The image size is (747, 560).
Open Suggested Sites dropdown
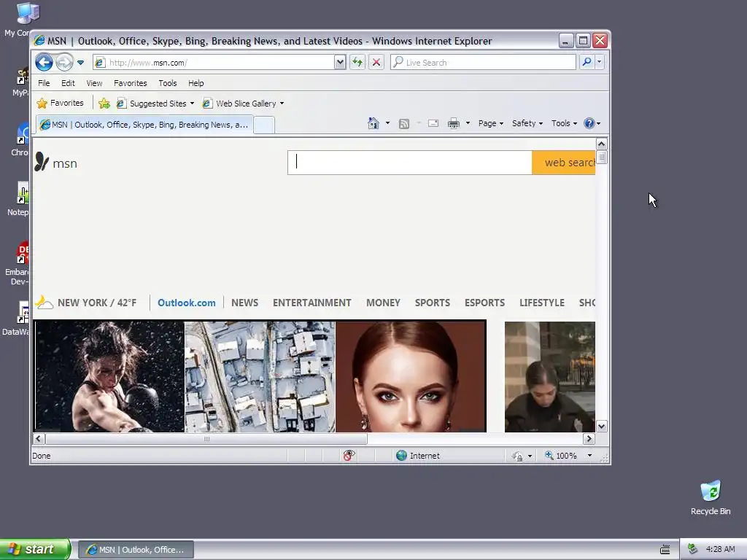(156, 104)
